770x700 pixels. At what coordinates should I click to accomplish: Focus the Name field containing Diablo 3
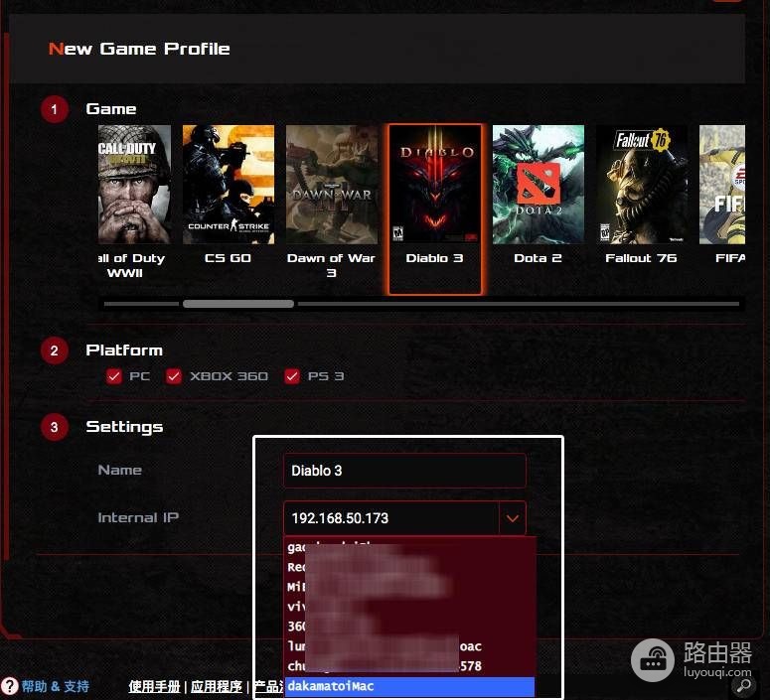[405, 471]
